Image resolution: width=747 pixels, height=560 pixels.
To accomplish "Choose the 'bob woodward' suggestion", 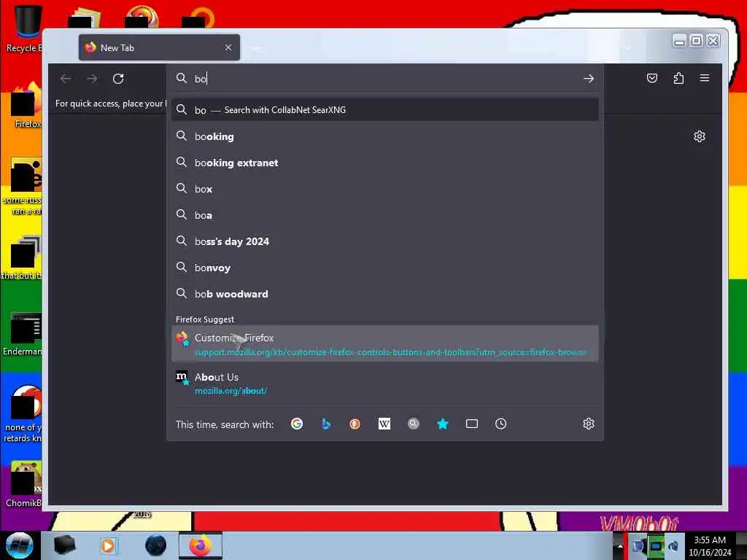I will pyautogui.click(x=385, y=294).
